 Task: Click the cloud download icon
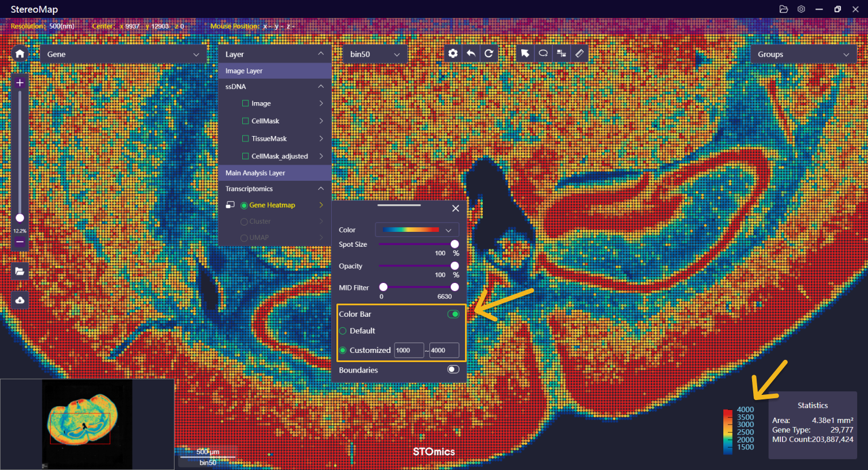click(20, 300)
